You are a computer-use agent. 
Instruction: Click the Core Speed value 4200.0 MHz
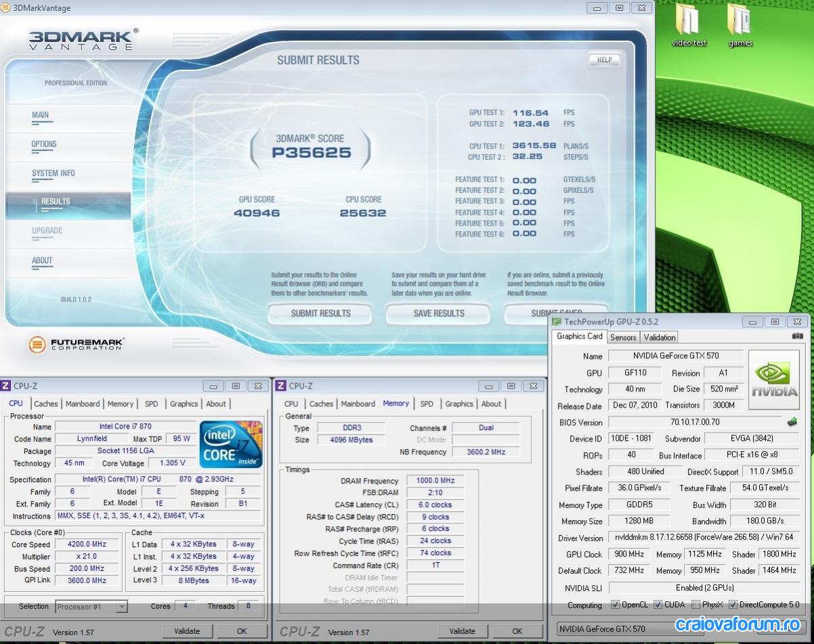(x=87, y=544)
